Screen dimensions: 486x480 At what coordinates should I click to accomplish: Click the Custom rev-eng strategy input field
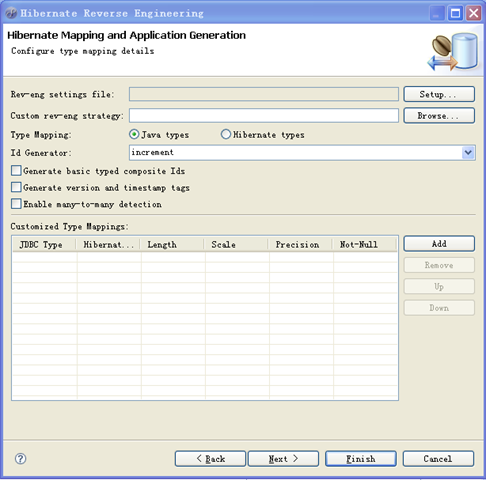click(264, 116)
